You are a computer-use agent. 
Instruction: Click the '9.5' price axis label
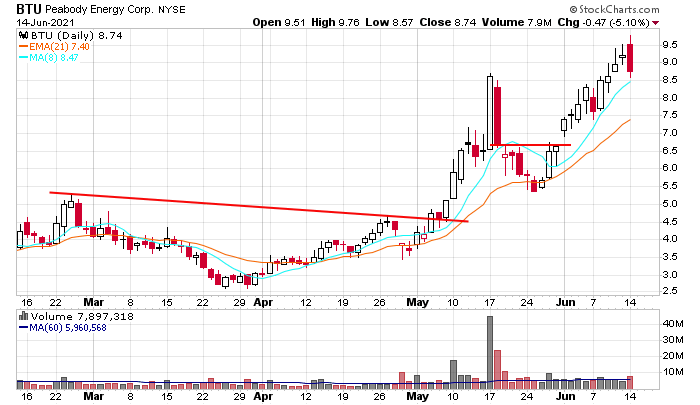pos(670,45)
